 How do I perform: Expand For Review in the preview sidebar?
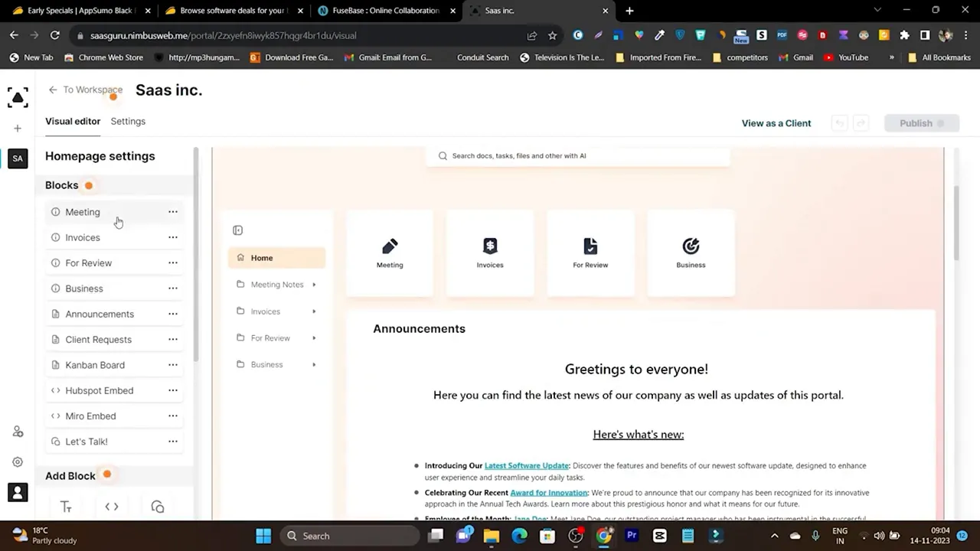coord(313,337)
